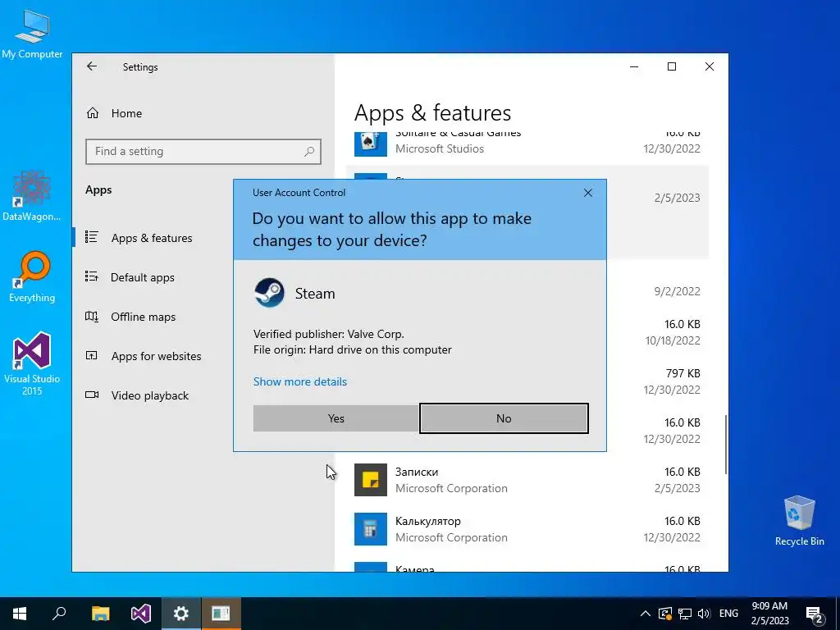The image size is (840, 630).
Task: Close the Settings window
Action: (x=710, y=66)
